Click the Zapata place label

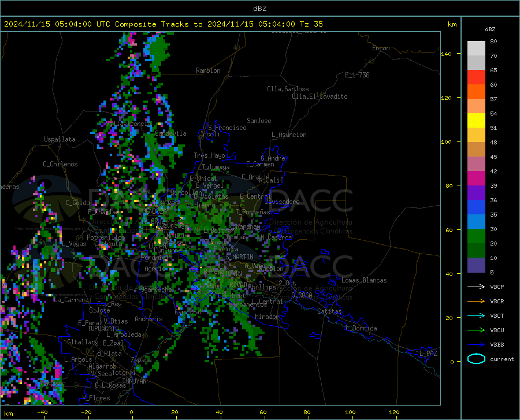[142, 360]
